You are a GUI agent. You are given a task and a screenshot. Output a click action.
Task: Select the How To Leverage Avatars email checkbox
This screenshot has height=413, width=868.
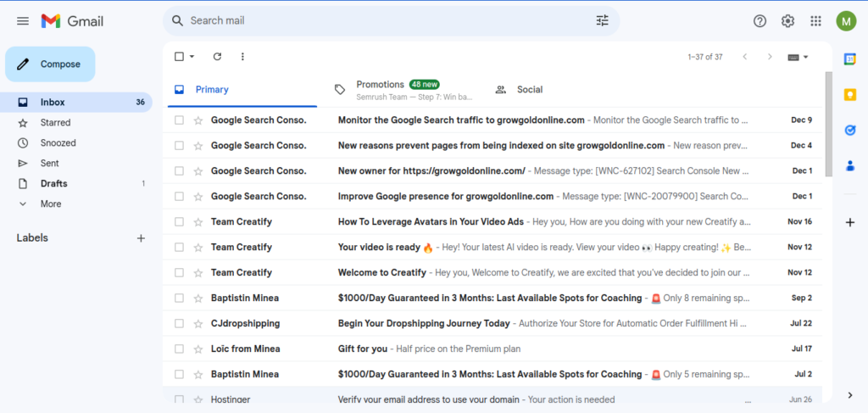pyautogui.click(x=179, y=222)
